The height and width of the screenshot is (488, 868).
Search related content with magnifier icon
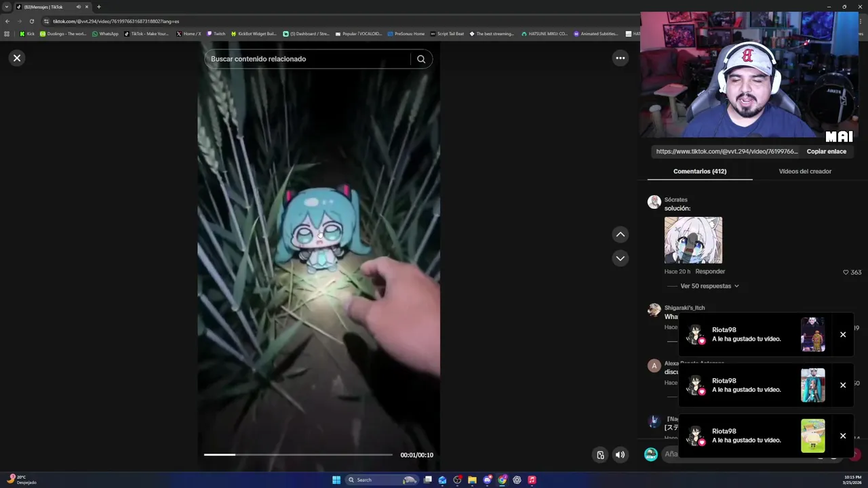point(421,59)
